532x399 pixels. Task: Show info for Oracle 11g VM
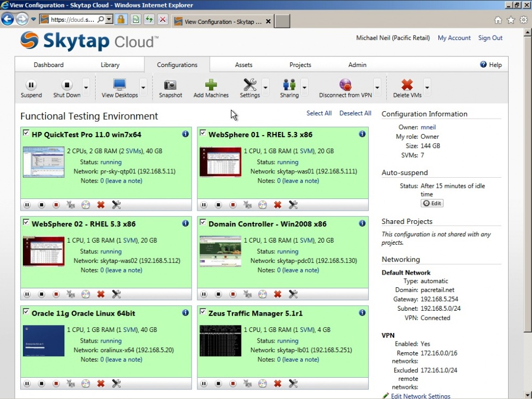coord(185,312)
